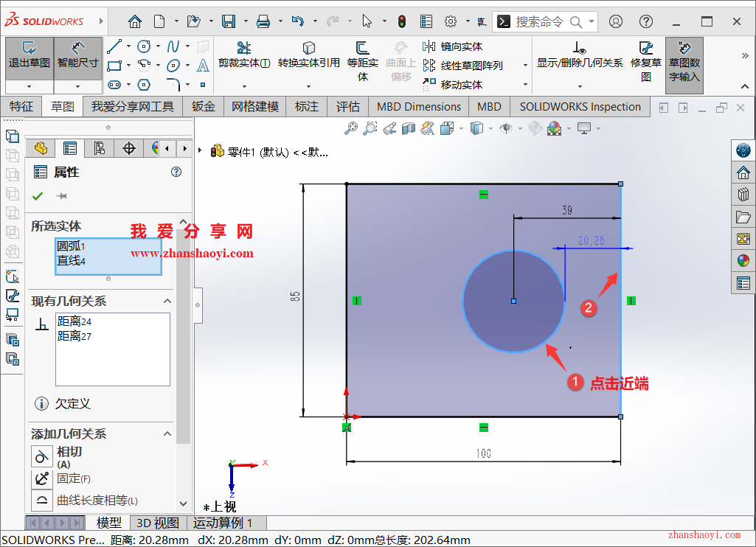
Task: Click the Undo icon
Action: point(298,21)
